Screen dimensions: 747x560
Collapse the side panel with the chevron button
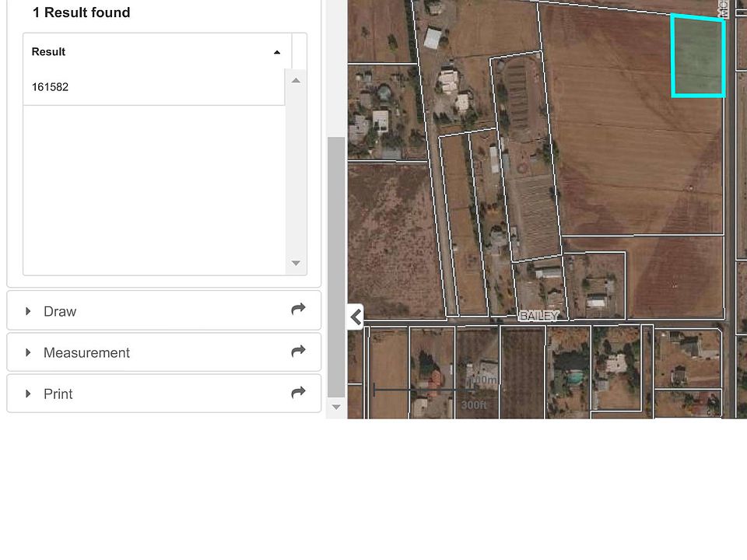(356, 317)
